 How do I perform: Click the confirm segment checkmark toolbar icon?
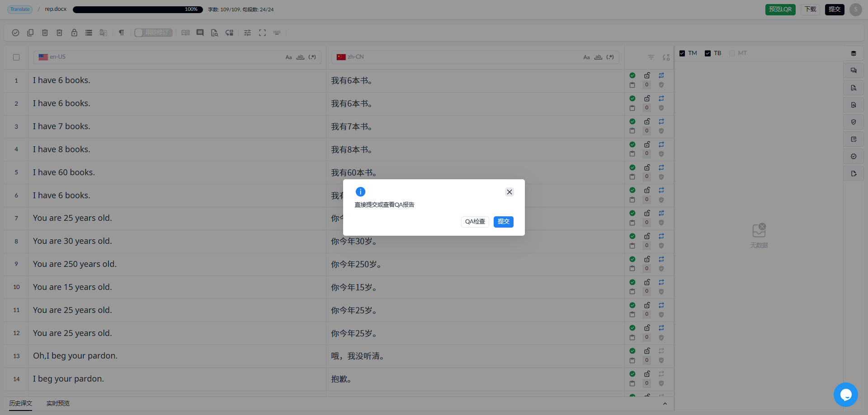coord(15,33)
